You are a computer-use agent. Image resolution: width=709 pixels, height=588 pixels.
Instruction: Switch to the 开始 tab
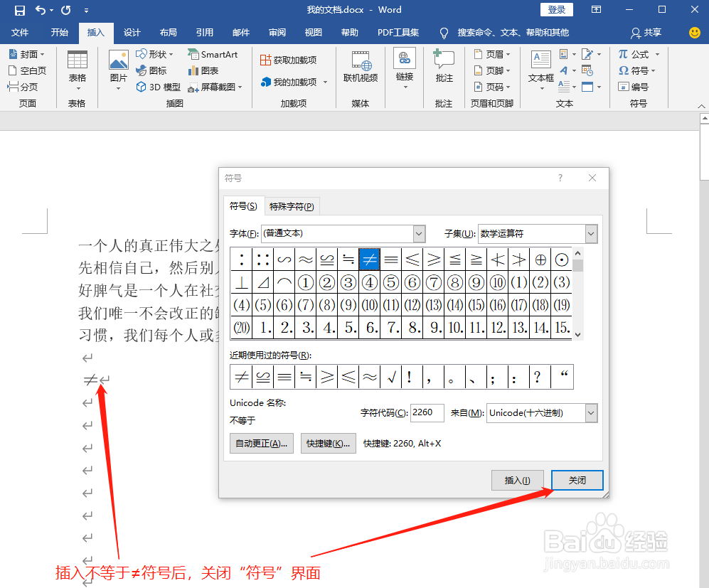click(59, 33)
